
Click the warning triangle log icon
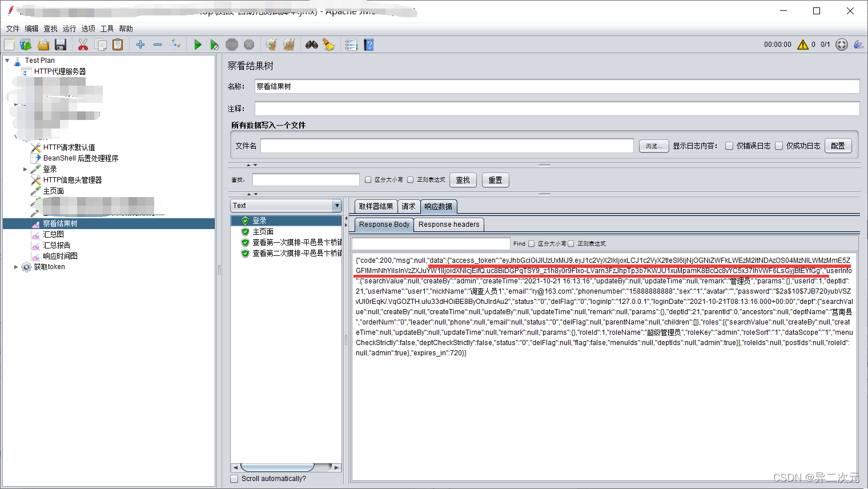click(803, 45)
